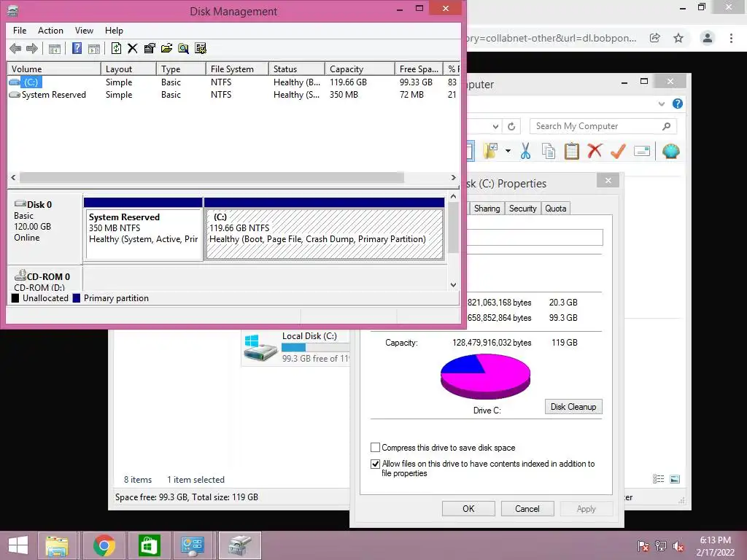Screen dimensions: 747x560
Task: Open the Windows Store from the taskbar
Action: coord(149,545)
